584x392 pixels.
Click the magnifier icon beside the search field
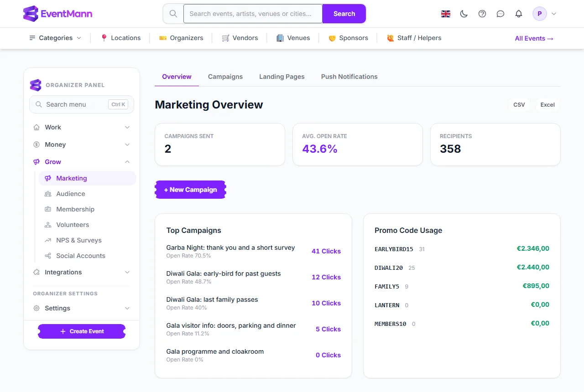pyautogui.click(x=173, y=14)
